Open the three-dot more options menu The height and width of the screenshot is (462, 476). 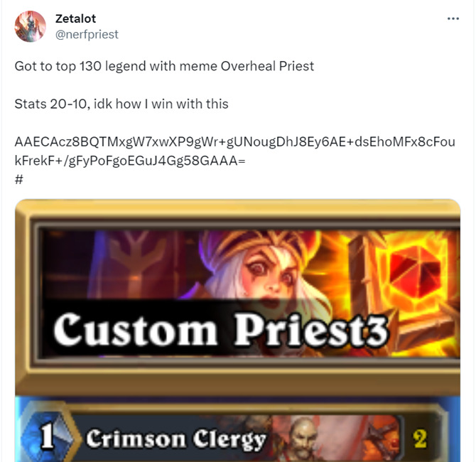click(453, 18)
